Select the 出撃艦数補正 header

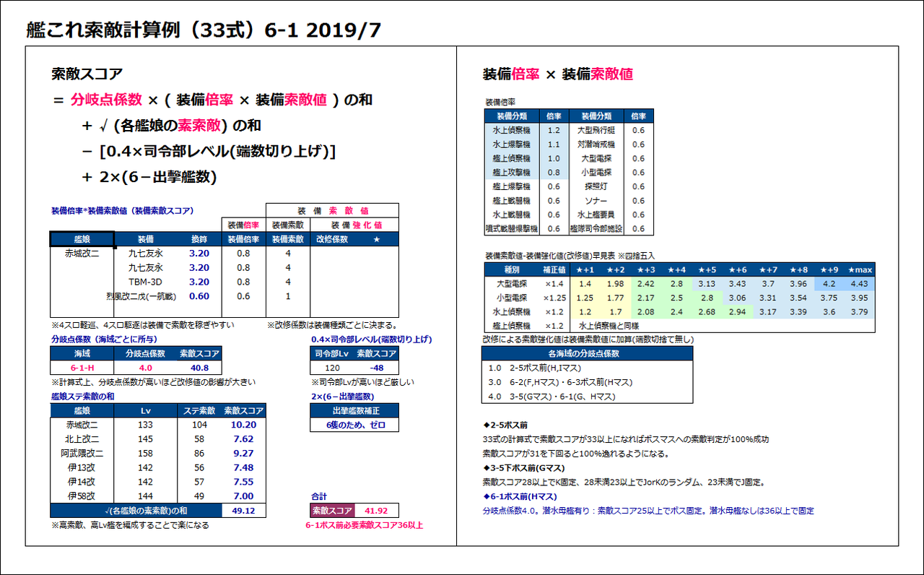[354, 410]
